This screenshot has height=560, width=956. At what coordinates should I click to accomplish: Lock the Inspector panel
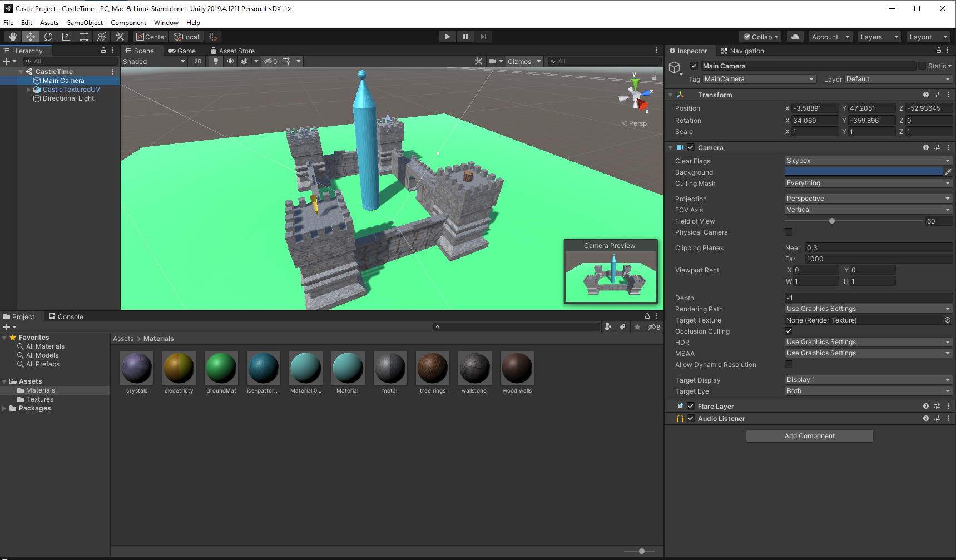939,51
